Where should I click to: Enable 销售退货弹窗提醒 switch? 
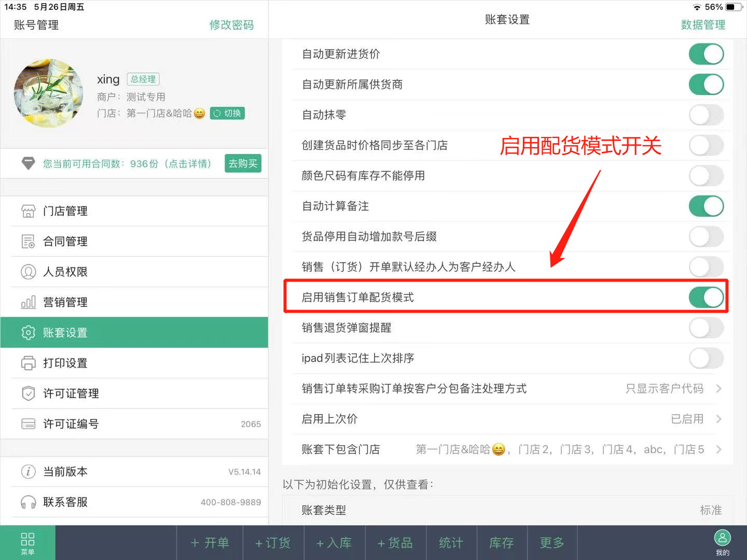706,328
